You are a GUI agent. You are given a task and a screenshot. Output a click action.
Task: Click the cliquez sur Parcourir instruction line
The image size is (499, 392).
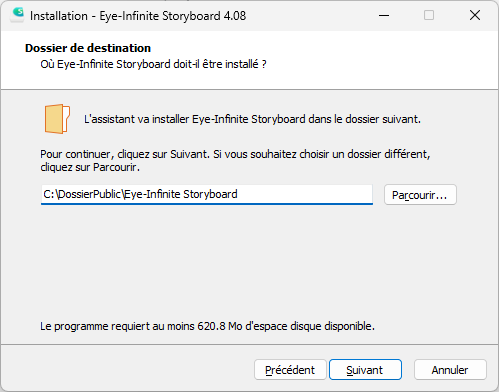click(90, 167)
